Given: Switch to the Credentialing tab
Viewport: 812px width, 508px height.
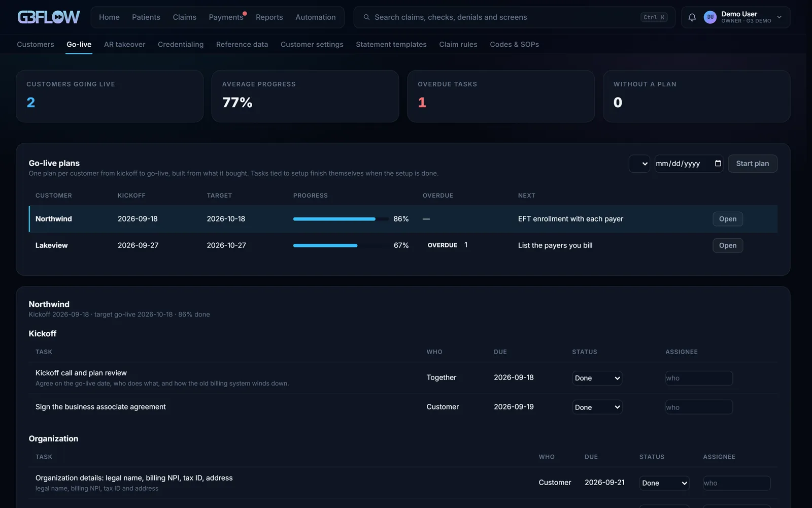Looking at the screenshot, I should click(181, 44).
